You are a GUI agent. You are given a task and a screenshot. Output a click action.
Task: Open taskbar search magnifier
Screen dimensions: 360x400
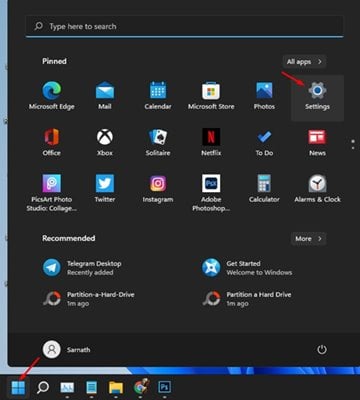[x=43, y=387]
